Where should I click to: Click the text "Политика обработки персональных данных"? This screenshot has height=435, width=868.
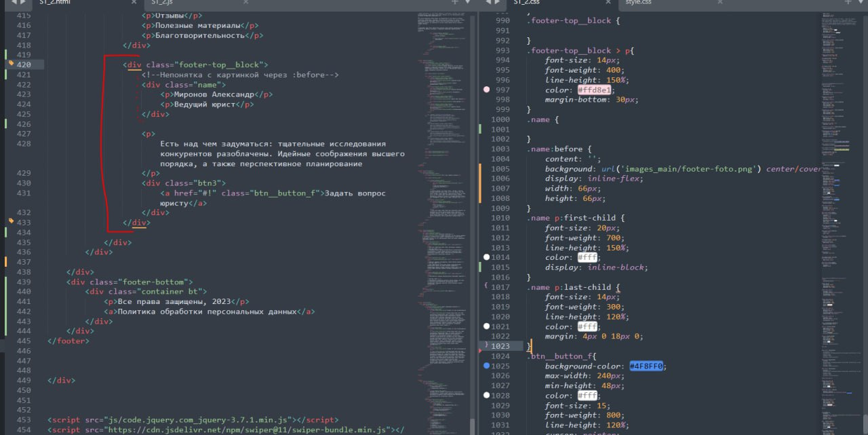point(208,311)
